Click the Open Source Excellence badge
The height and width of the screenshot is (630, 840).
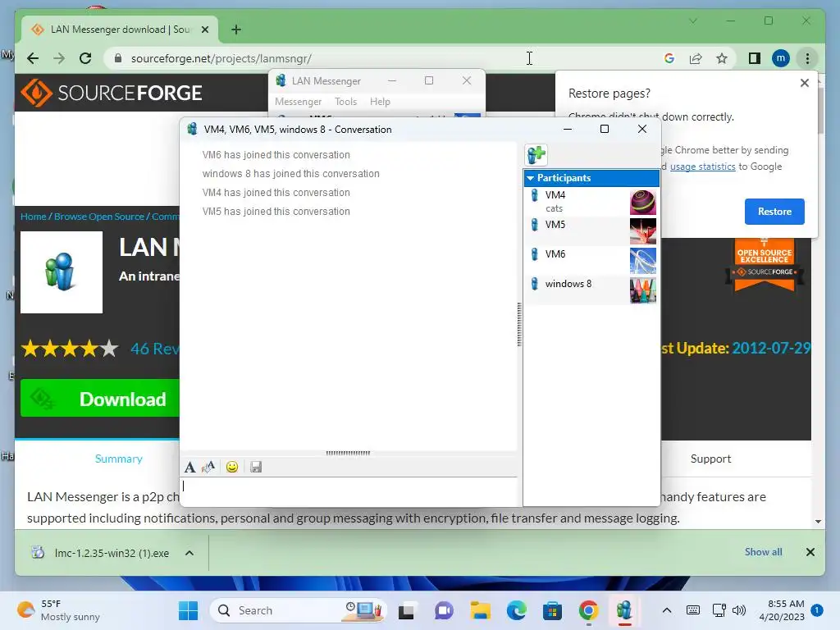pyautogui.click(x=764, y=265)
